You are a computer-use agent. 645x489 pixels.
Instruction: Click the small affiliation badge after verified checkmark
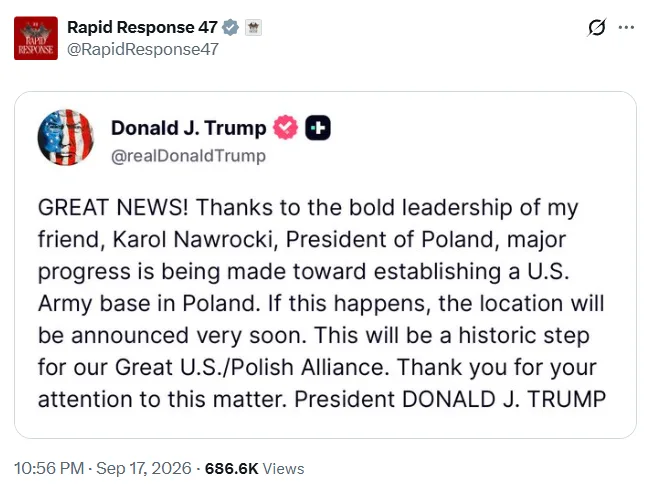[x=253, y=28]
